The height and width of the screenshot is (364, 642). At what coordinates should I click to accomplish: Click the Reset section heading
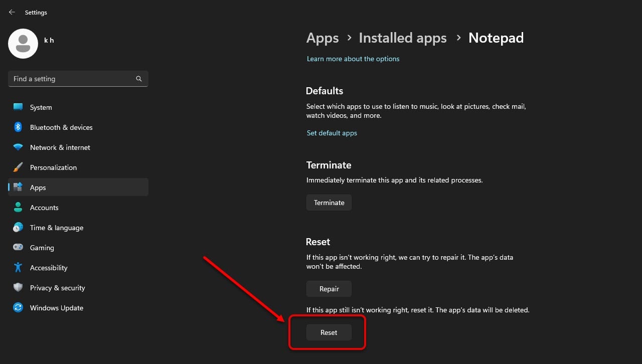point(318,242)
